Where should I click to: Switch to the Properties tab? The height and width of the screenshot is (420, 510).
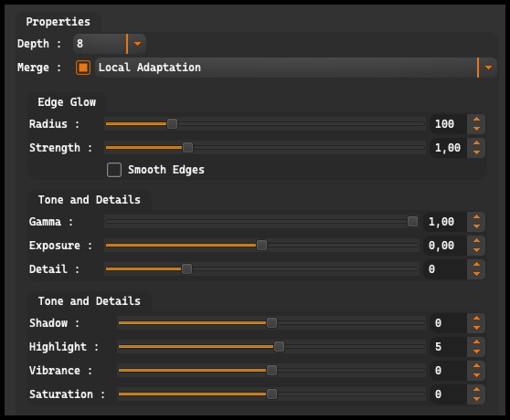coord(58,22)
